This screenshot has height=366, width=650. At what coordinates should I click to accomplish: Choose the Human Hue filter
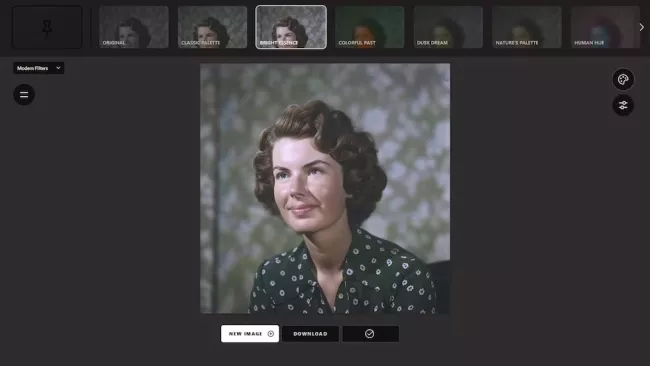(x=605, y=27)
